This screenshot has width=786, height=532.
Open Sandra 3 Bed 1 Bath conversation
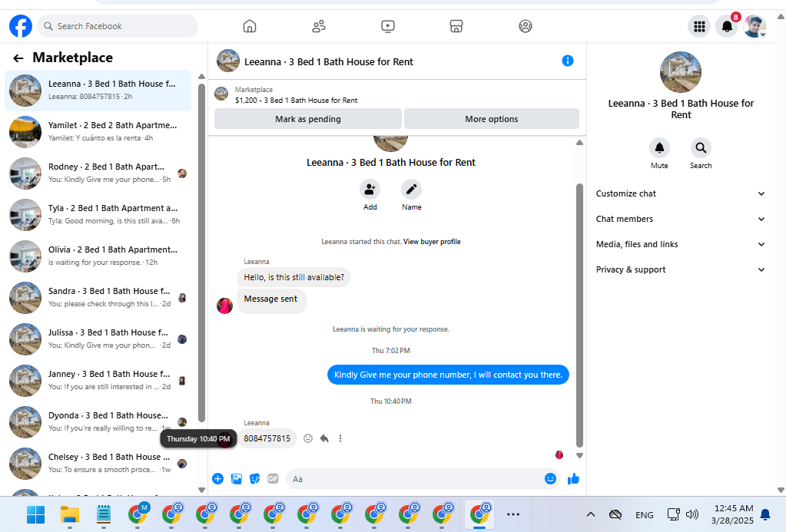(x=98, y=298)
